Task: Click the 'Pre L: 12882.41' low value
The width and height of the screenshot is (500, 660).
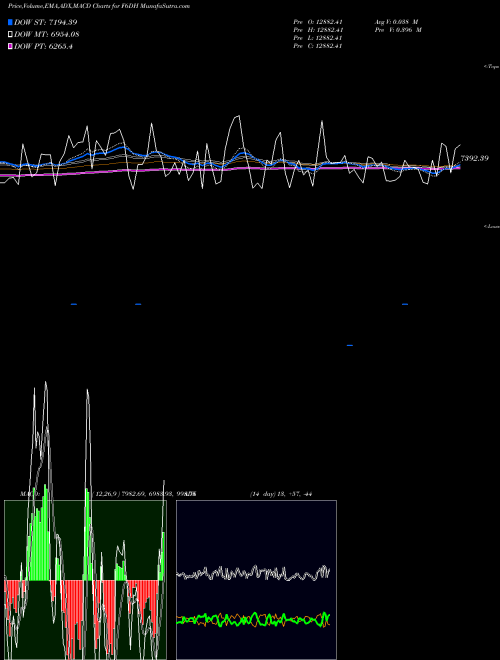Action: 318,38
